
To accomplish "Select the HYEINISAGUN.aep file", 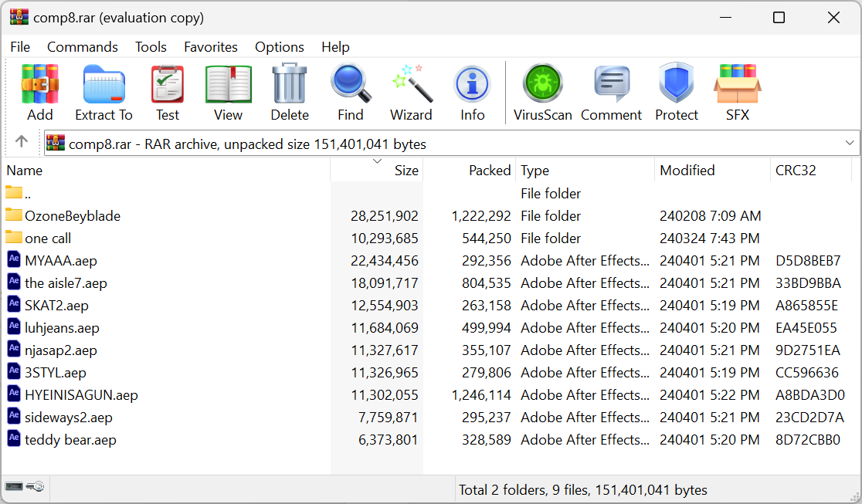I will click(81, 395).
